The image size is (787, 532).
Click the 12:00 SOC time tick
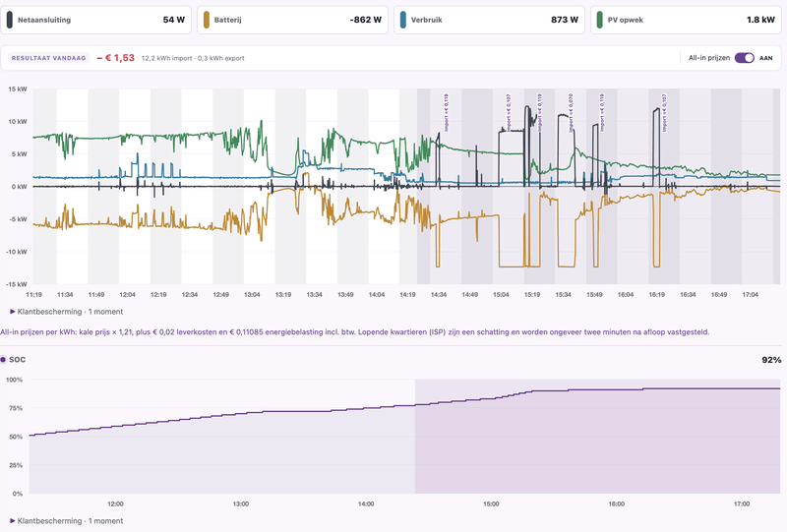115,503
